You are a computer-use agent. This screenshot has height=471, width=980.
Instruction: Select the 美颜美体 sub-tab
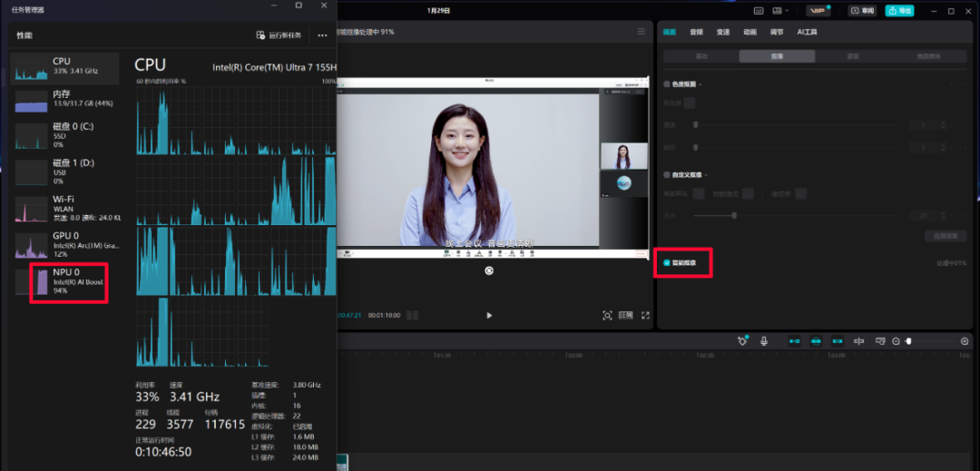929,56
